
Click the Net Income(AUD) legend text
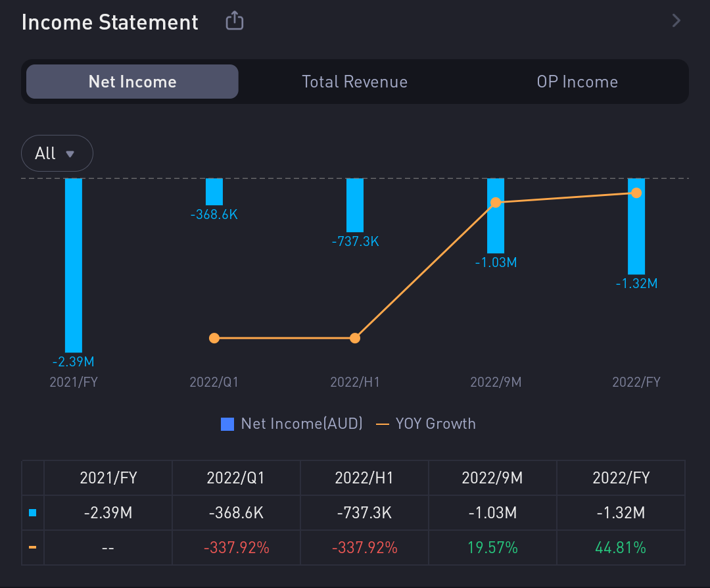tap(302, 424)
